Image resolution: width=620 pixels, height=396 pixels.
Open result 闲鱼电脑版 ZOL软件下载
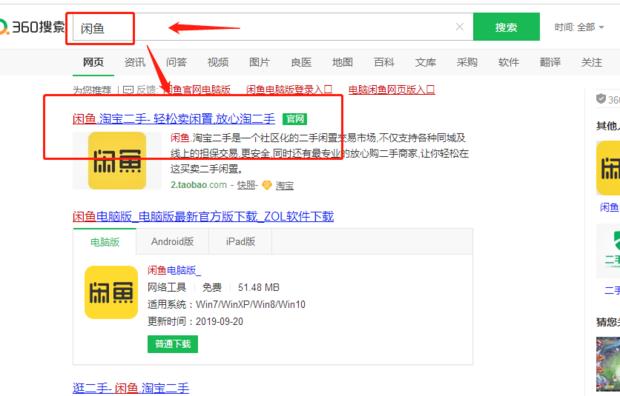(203, 216)
